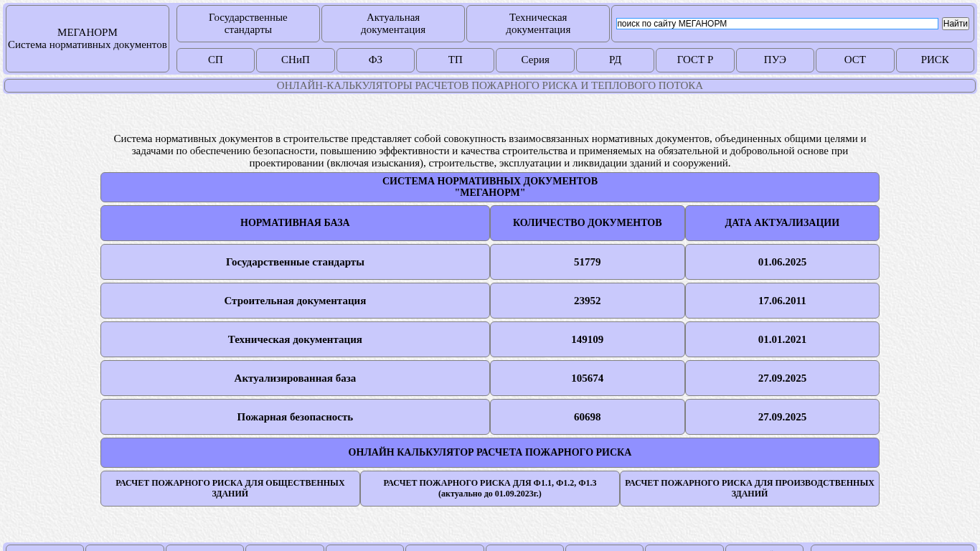Open the ФЗ category
The width and height of the screenshot is (980, 551).
click(375, 60)
